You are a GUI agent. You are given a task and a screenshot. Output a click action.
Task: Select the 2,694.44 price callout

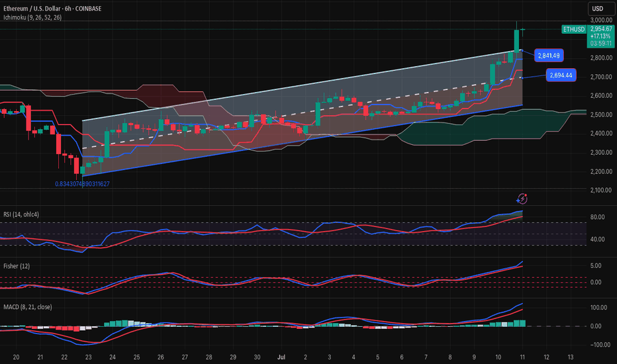(561, 75)
